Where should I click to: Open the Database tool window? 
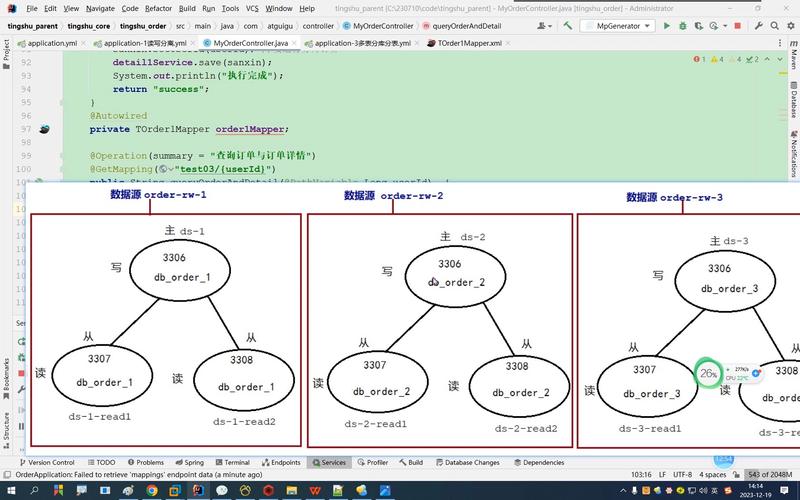click(x=793, y=100)
